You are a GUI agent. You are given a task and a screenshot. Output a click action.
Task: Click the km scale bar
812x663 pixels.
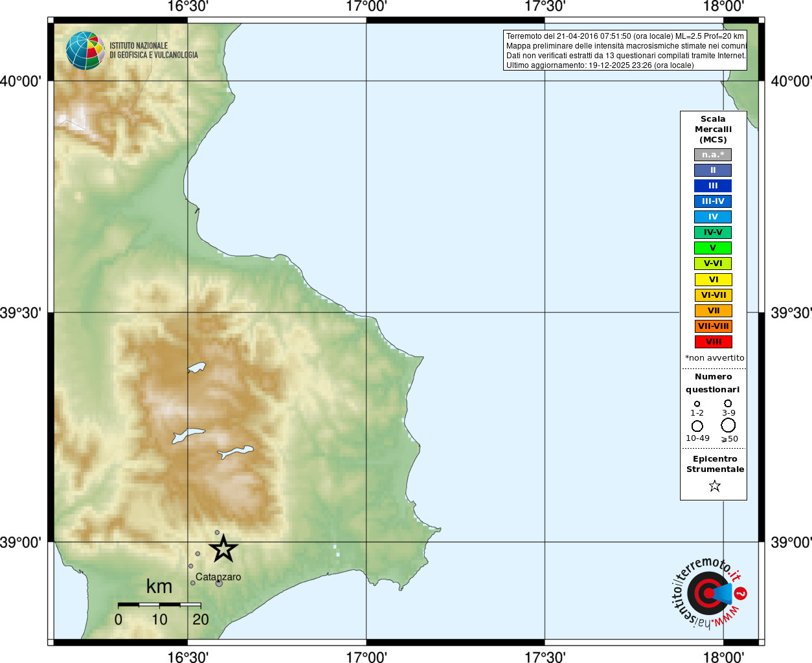point(159,605)
